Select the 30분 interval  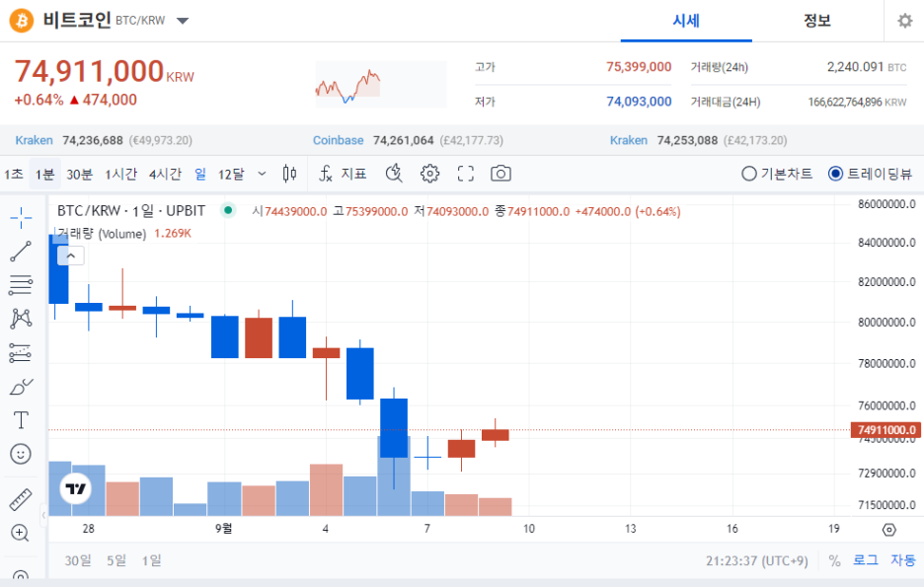79,175
